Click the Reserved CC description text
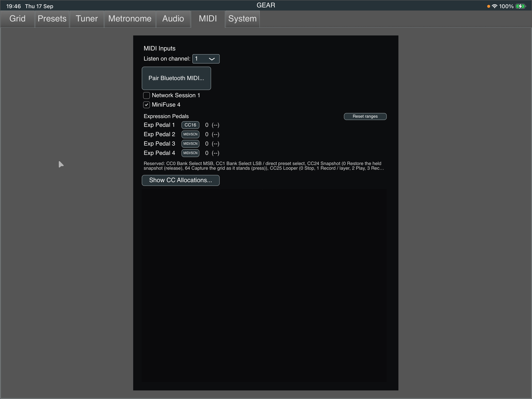Screen dimensions: 532x399 pos(264,166)
